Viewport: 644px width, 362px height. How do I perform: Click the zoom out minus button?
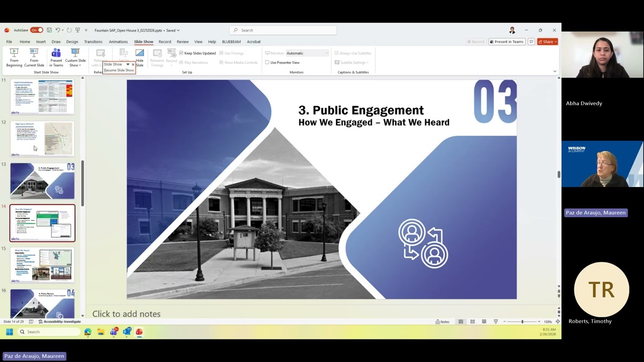point(504,322)
